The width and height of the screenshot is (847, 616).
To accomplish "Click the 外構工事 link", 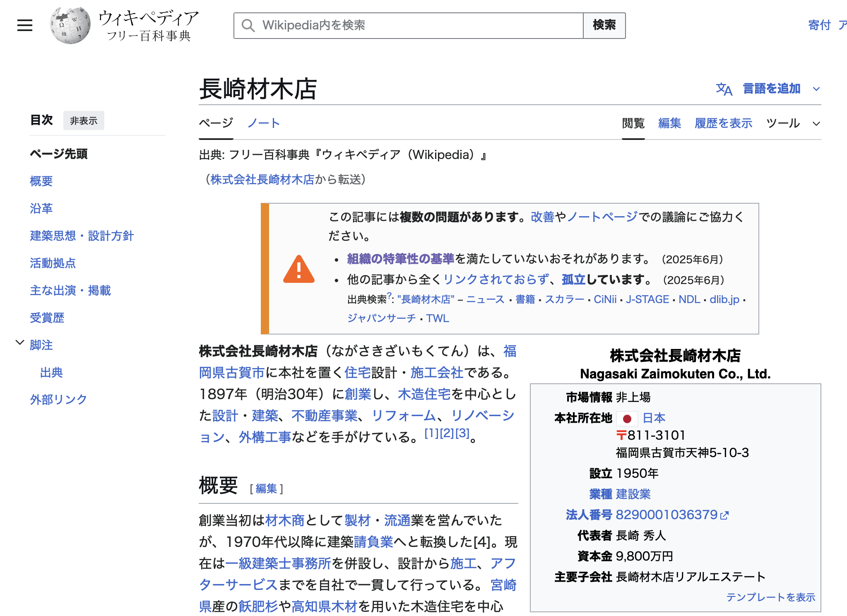I will pos(265,438).
